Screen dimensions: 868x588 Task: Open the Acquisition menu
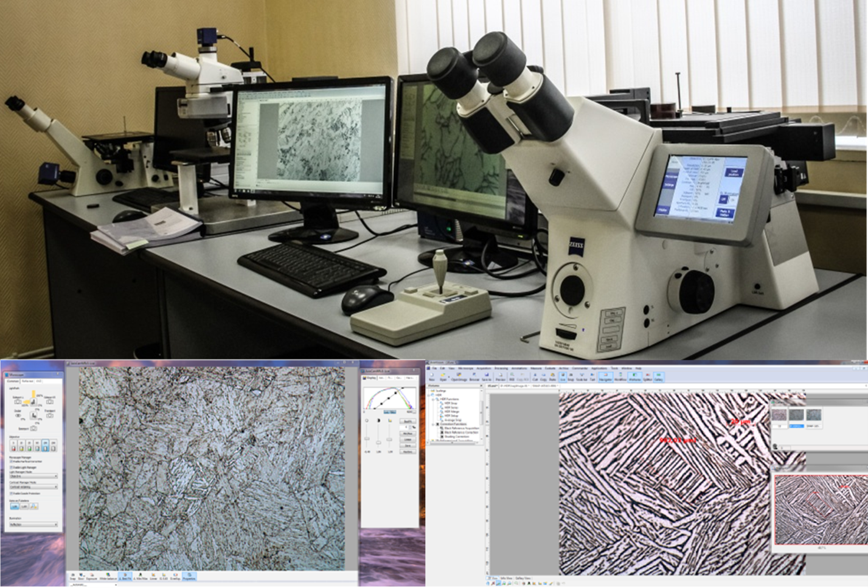pyautogui.click(x=484, y=368)
